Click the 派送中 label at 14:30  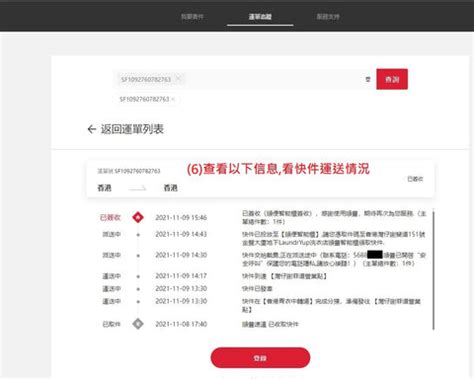pyautogui.click(x=111, y=255)
